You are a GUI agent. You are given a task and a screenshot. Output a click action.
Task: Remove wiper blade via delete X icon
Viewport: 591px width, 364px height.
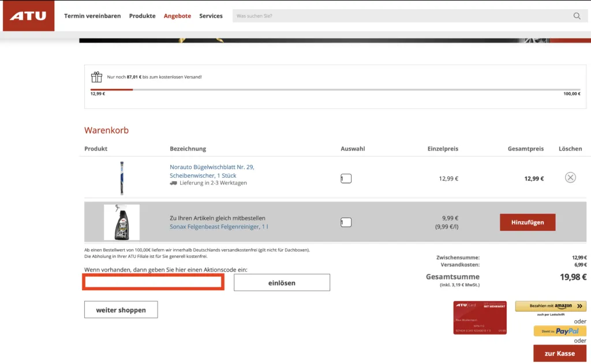click(x=570, y=178)
